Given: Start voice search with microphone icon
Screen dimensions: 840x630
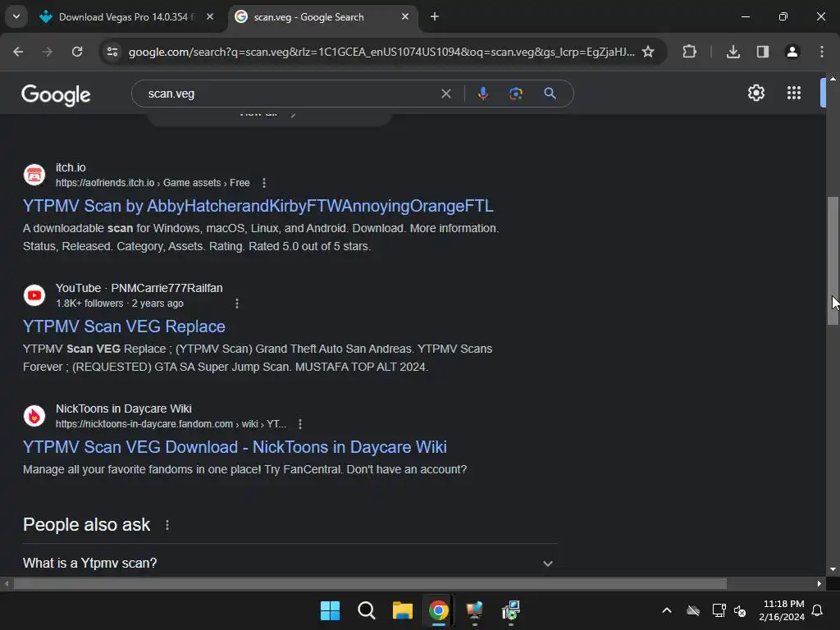Looking at the screenshot, I should tap(482, 94).
